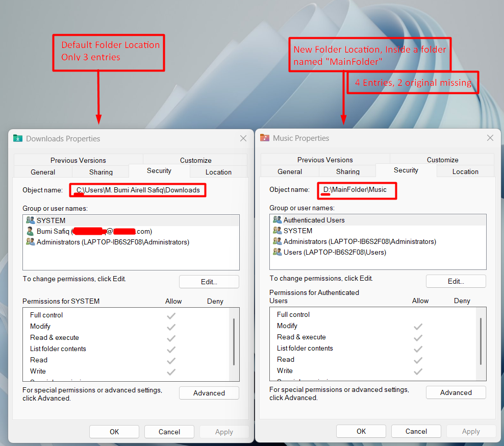
Task: Open Advanced security settings in Music Properties
Action: click(x=456, y=392)
